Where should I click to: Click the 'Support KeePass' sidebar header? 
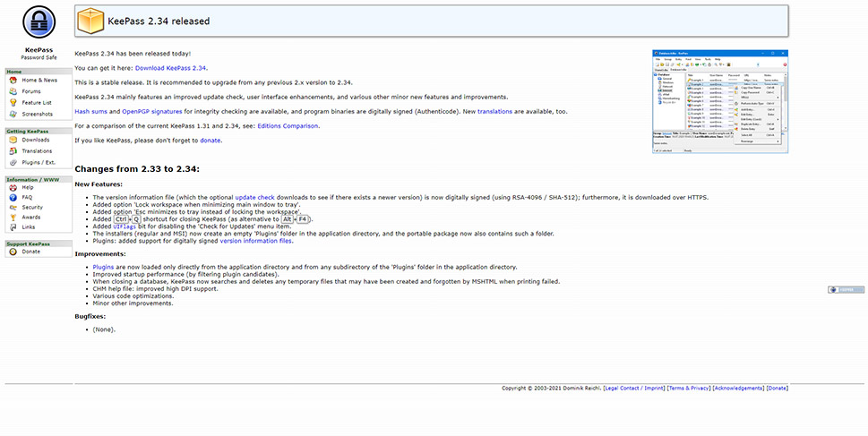[29, 244]
